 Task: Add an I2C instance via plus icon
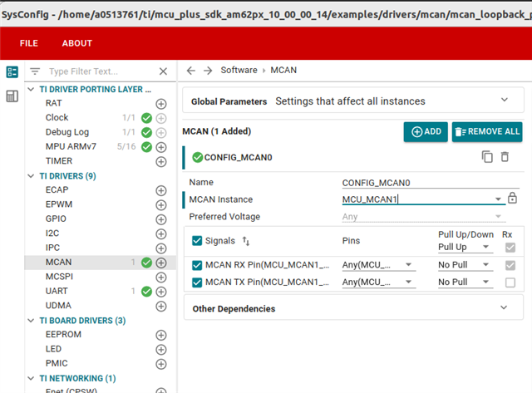click(x=161, y=234)
